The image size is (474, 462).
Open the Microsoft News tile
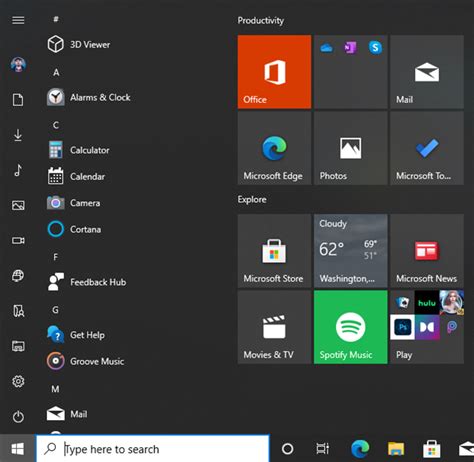[x=427, y=251]
